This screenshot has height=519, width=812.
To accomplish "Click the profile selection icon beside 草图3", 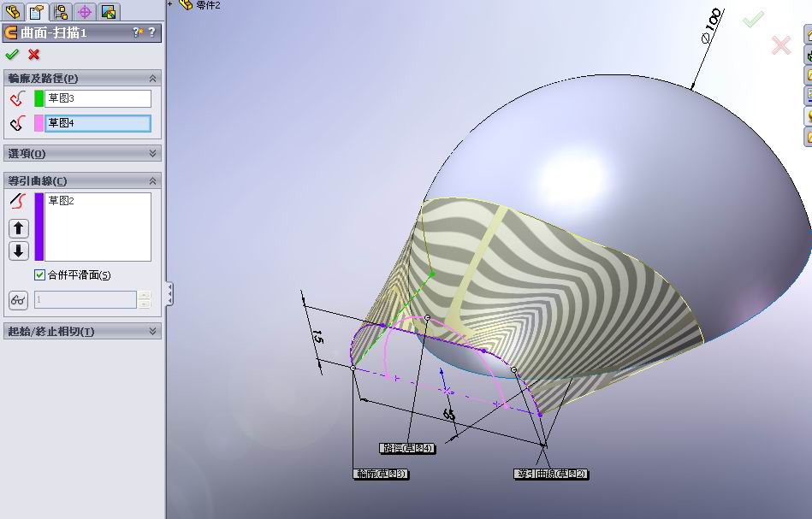I will [18, 98].
